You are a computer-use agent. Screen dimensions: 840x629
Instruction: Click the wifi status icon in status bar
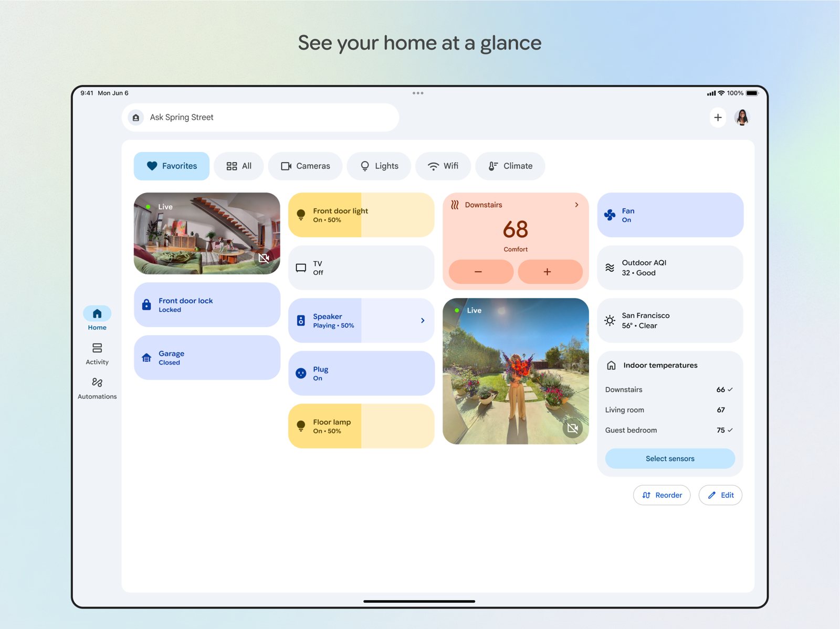721,93
